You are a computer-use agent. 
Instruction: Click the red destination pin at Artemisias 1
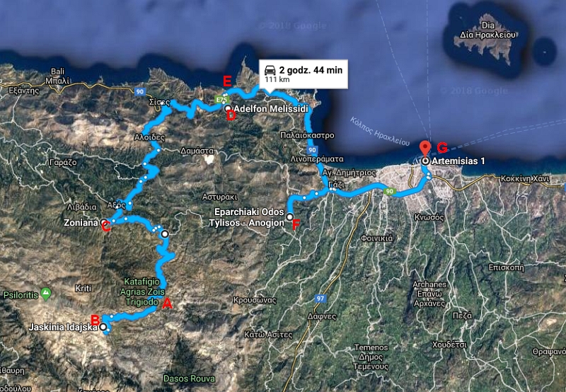pos(426,149)
